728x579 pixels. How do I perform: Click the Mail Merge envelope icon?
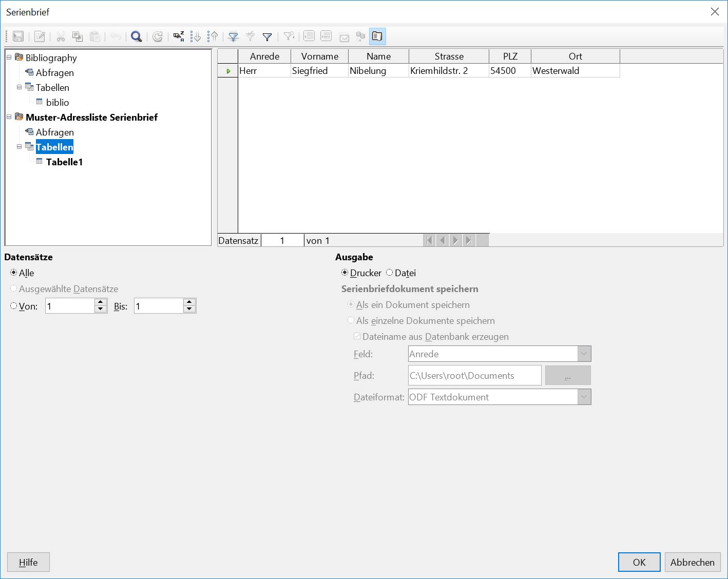pyautogui.click(x=344, y=36)
